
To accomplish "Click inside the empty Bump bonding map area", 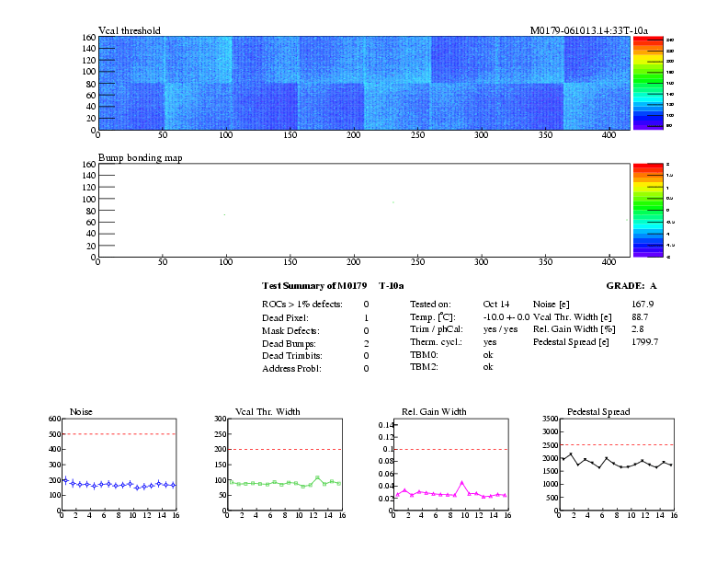I will [363, 211].
